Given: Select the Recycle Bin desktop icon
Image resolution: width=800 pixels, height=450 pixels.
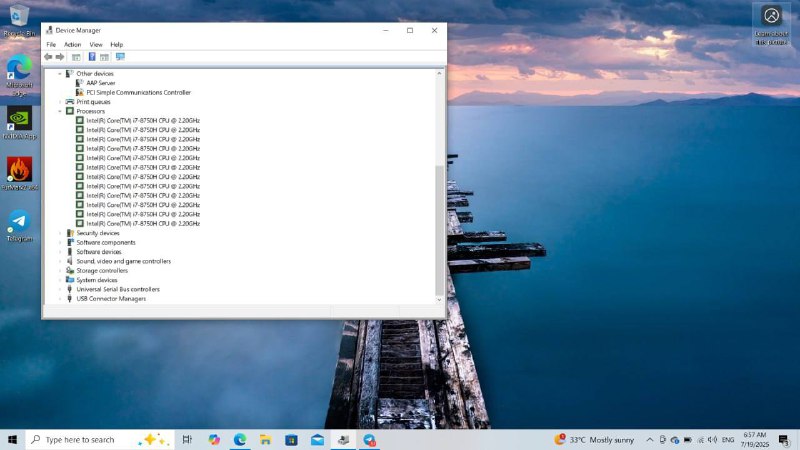Looking at the screenshot, I should coord(19,21).
